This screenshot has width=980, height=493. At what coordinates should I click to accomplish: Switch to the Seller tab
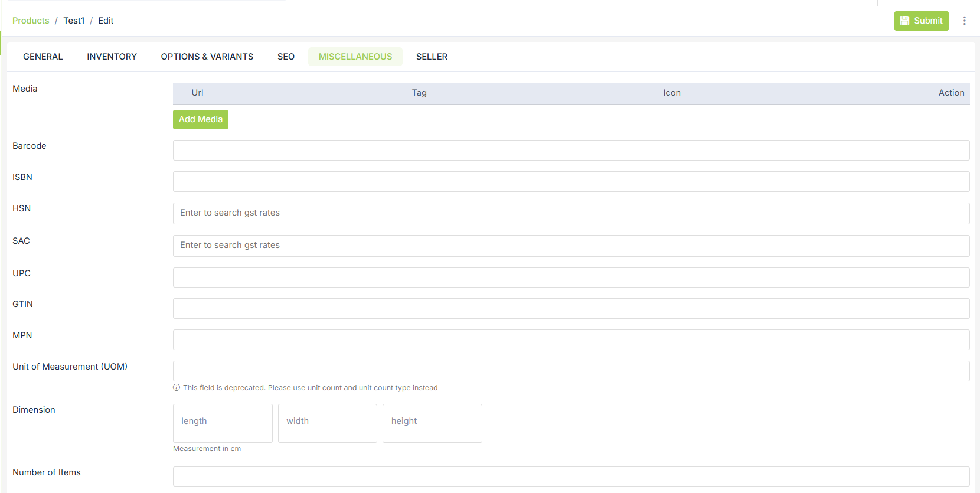click(x=432, y=57)
